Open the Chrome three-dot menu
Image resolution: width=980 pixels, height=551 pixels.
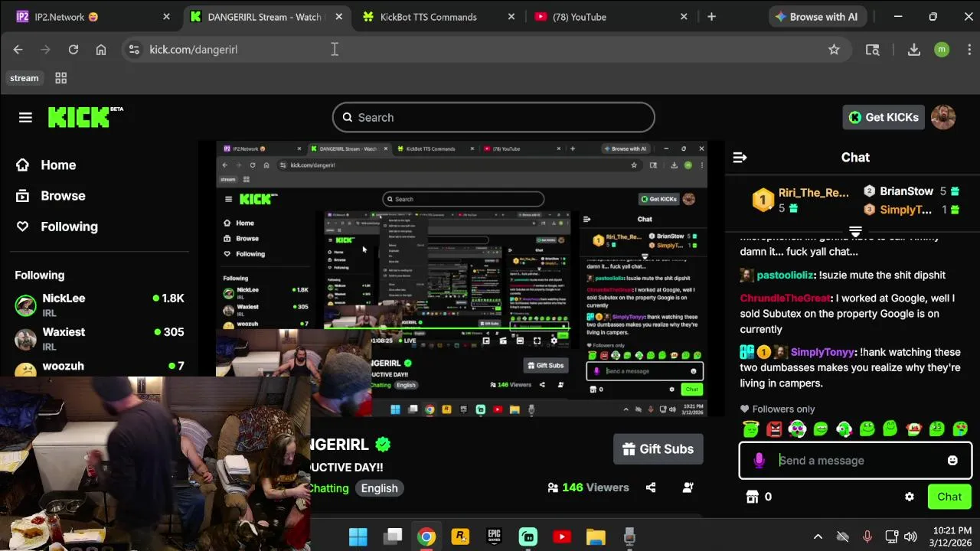[969, 49]
